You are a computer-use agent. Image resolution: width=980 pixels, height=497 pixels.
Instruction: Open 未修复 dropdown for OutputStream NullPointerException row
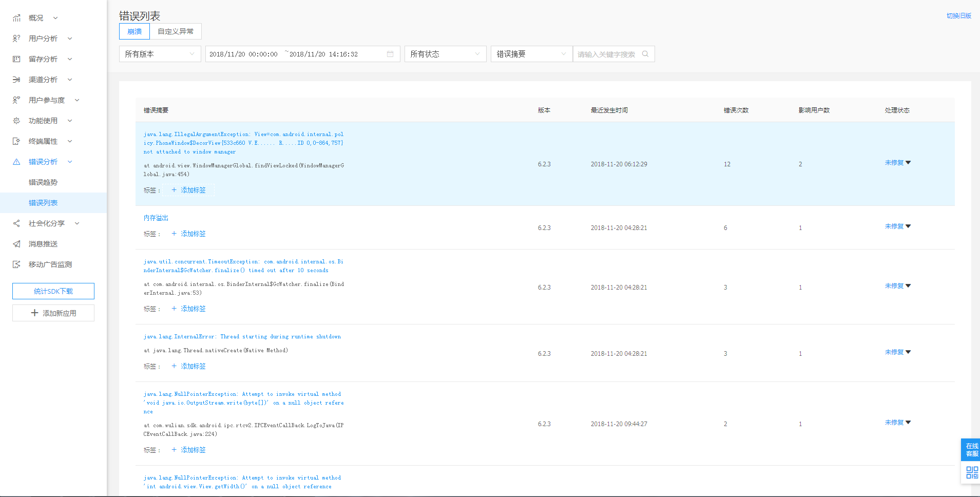(x=898, y=423)
